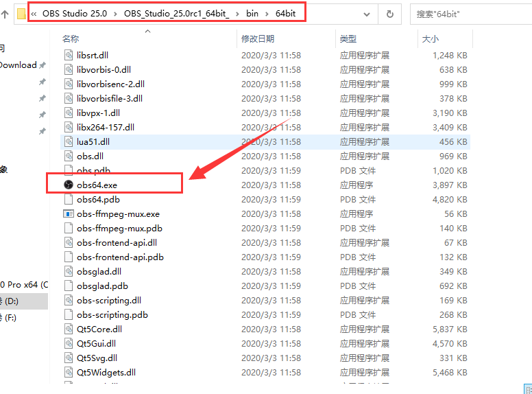Select the obs-scripting.pdb file icon
Screen dimensions: 532x394
pyautogui.click(x=69, y=315)
